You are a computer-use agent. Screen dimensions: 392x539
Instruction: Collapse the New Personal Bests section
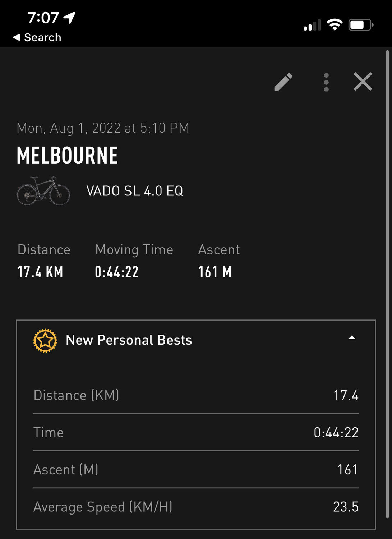point(352,338)
